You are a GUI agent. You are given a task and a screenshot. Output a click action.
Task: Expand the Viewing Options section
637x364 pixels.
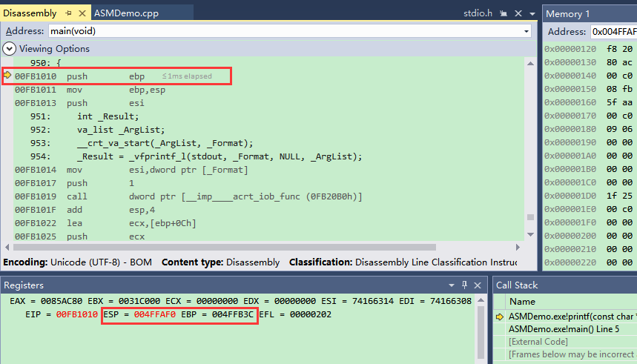9,49
